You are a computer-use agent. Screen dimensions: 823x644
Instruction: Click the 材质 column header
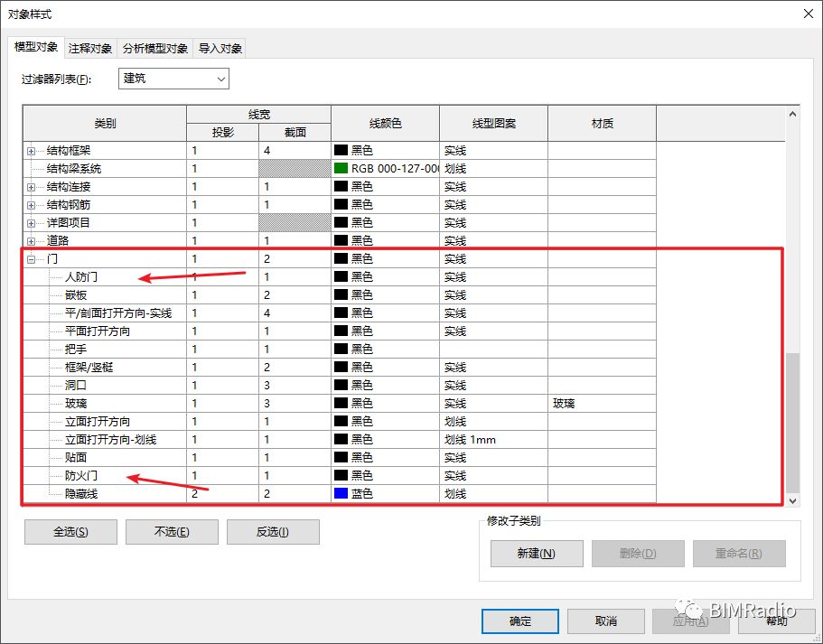[602, 124]
